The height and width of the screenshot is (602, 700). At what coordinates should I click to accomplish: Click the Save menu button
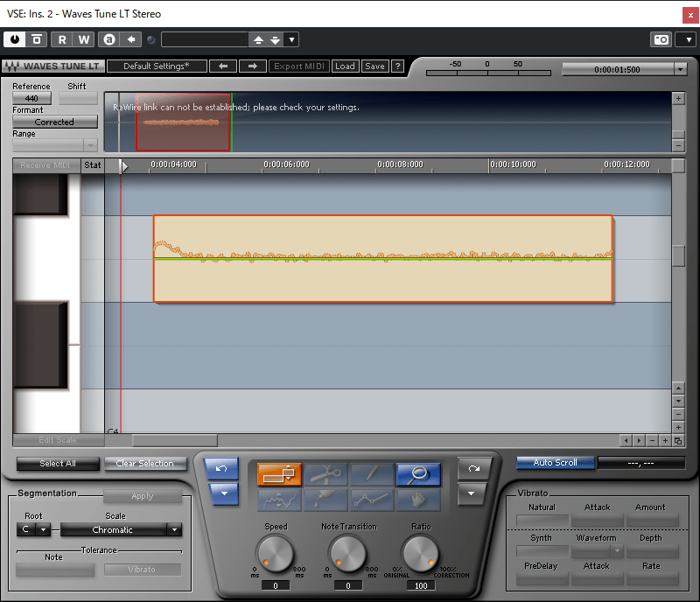click(x=375, y=66)
